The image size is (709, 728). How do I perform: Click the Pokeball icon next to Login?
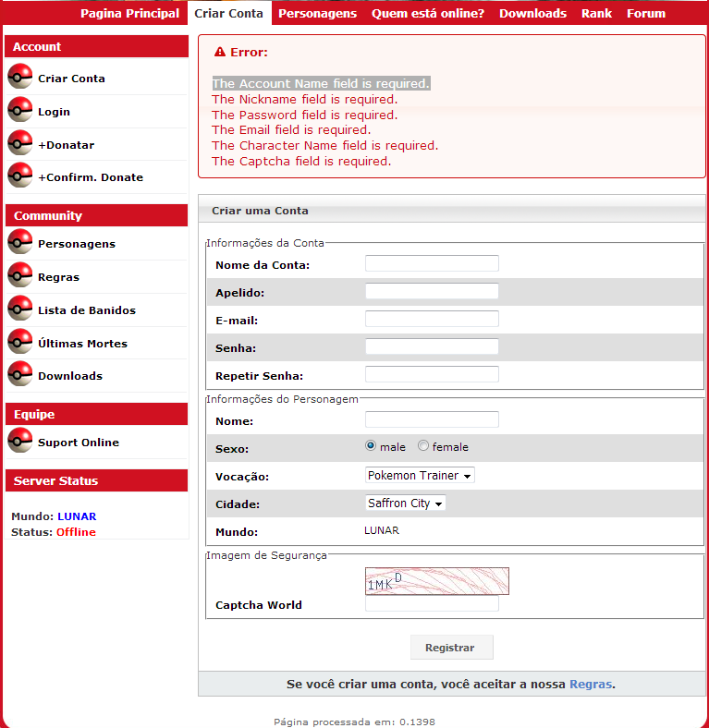tap(20, 110)
